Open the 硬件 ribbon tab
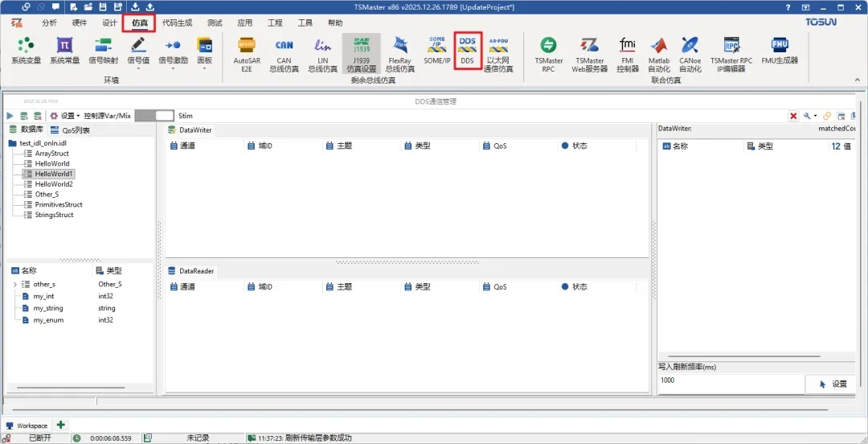868x444 pixels. pyautogui.click(x=80, y=23)
